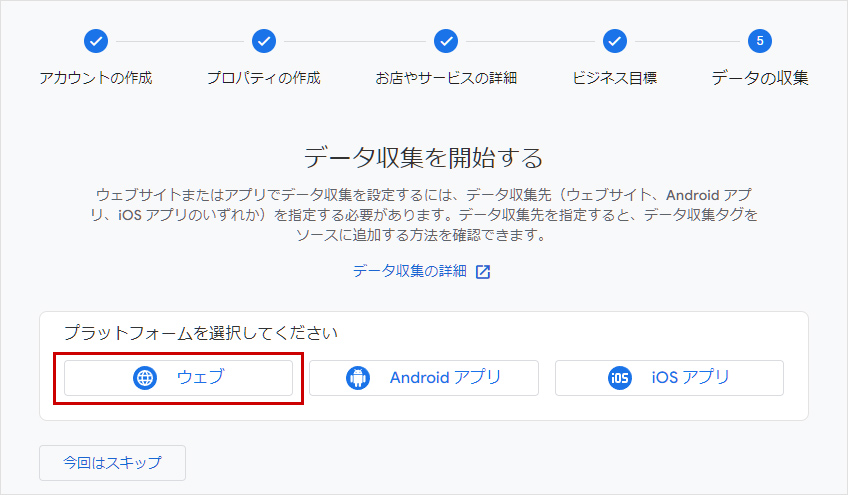Click the 今回はスキップ button
The width and height of the screenshot is (848, 495).
coord(112,463)
